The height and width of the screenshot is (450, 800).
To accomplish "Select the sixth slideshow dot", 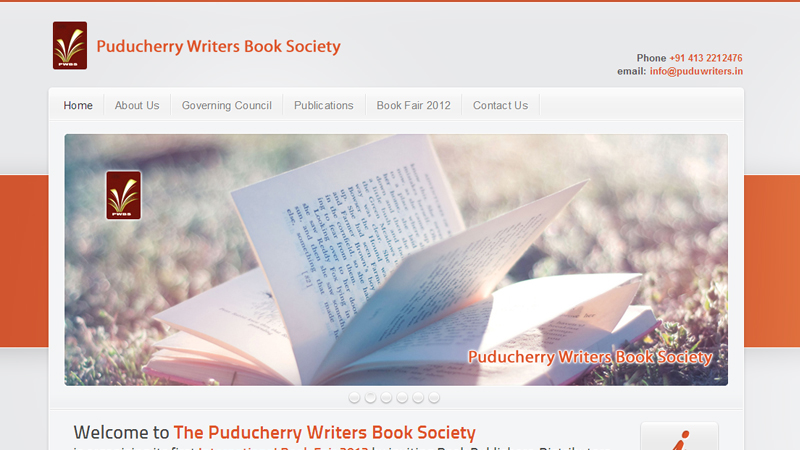I will (434, 397).
